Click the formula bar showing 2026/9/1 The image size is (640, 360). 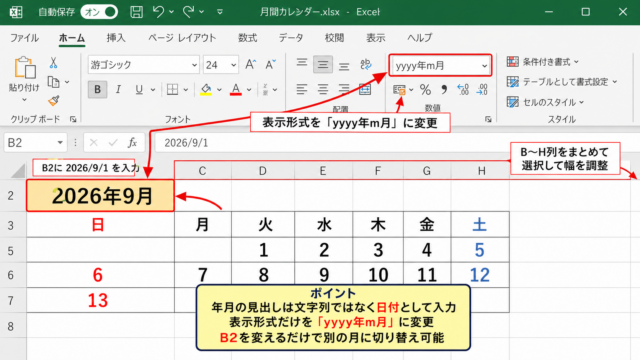[x=397, y=143]
